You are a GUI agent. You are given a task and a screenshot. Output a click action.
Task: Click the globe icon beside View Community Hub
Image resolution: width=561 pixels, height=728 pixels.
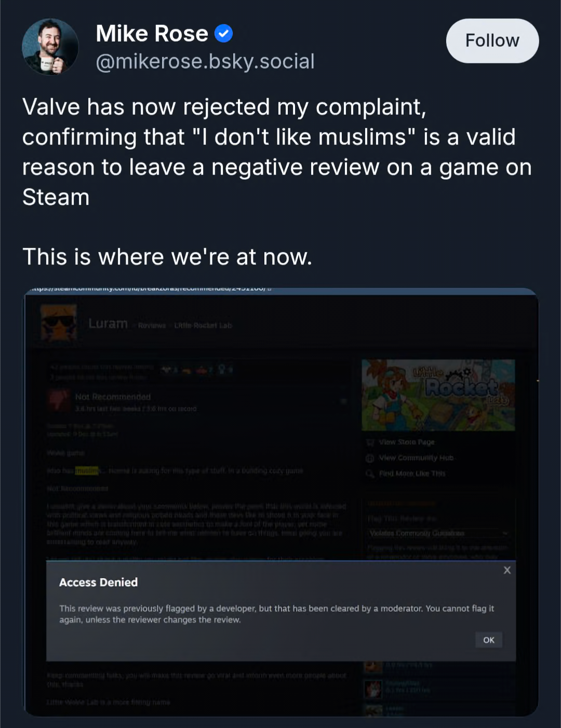pos(370,458)
